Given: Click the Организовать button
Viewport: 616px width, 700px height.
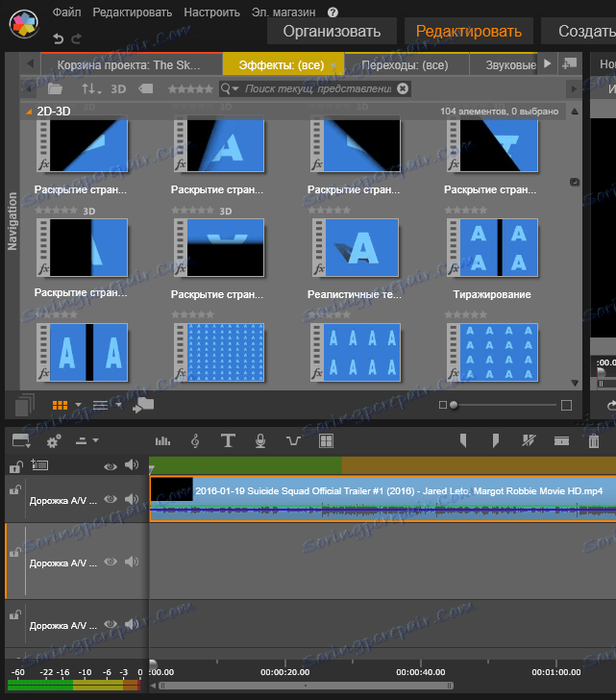Looking at the screenshot, I should coord(332,31).
